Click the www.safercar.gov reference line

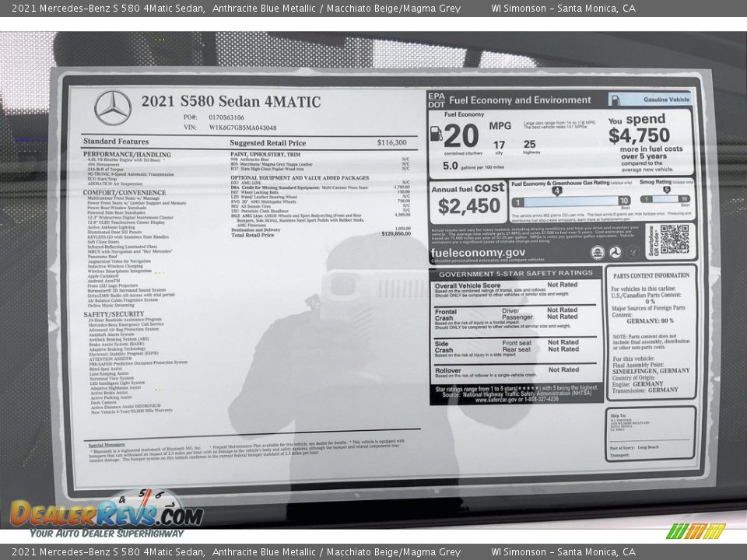[517, 400]
